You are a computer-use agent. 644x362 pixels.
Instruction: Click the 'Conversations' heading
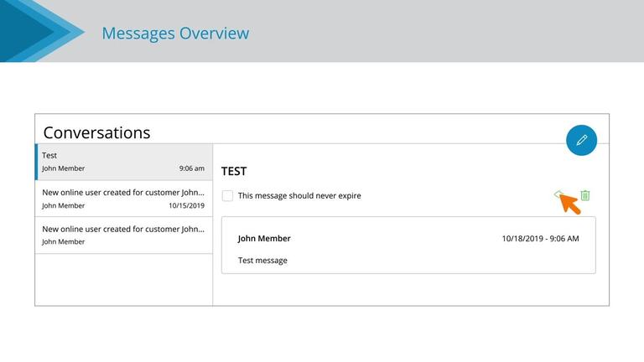click(x=97, y=132)
